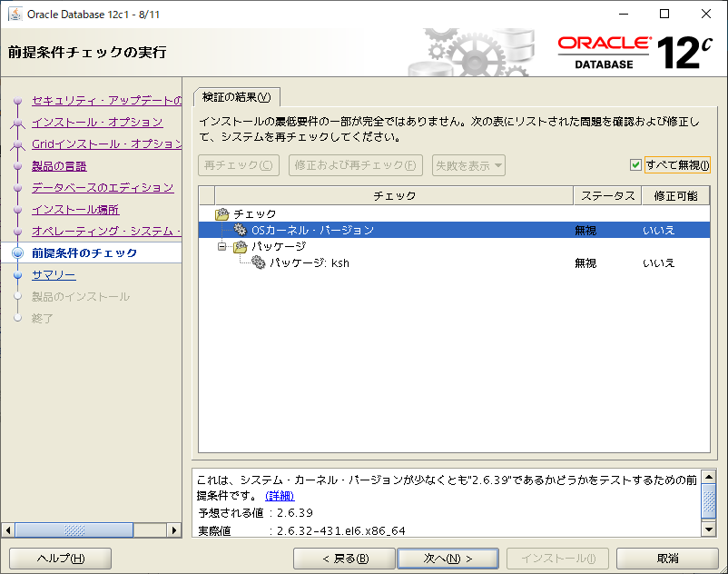Image resolution: width=728 pixels, height=574 pixels.
Task: Click the actual value 2.6.32-431.el6.x86_64 text
Action: click(x=340, y=530)
